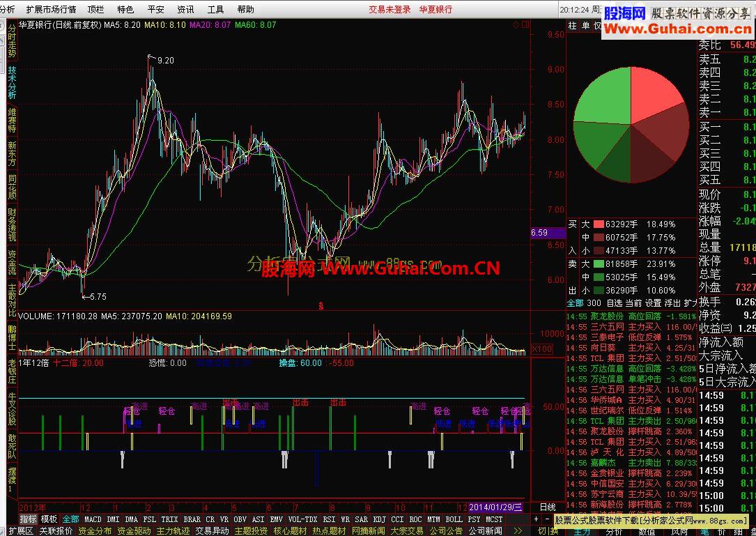Open the 顶栏 menu
The image size is (756, 536).
click(95, 9)
